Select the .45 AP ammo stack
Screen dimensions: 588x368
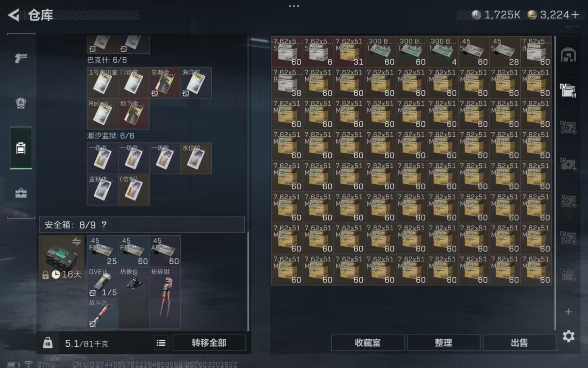(x=165, y=251)
